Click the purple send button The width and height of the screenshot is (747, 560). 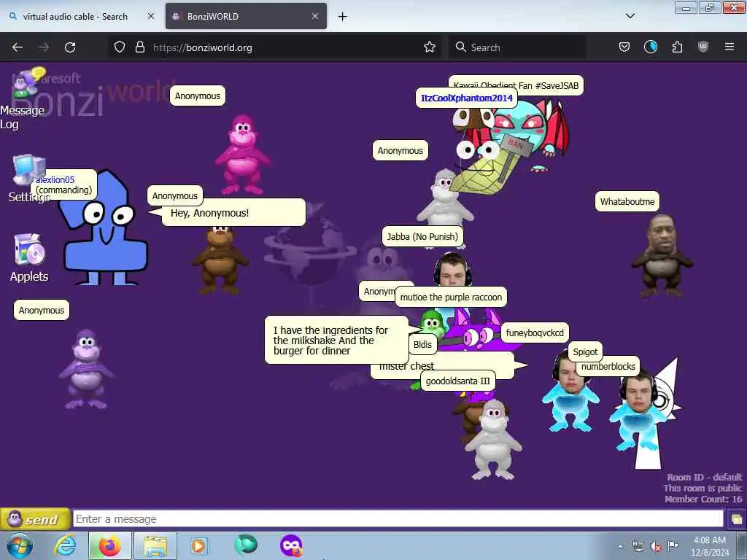click(x=35, y=519)
